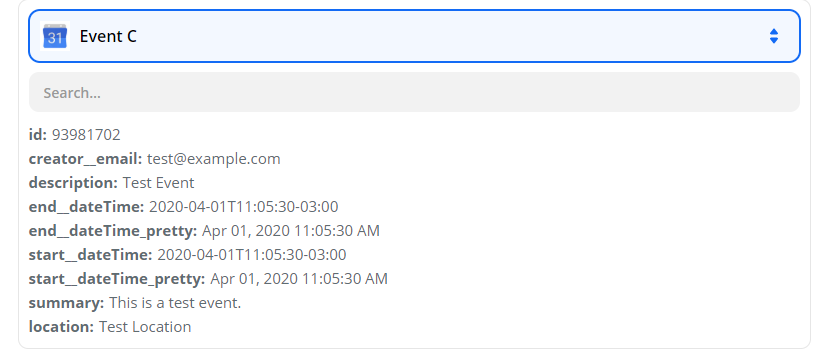This screenshot has width=826, height=360.
Task: Select the location Test Location row
Action: pyautogui.click(x=110, y=327)
